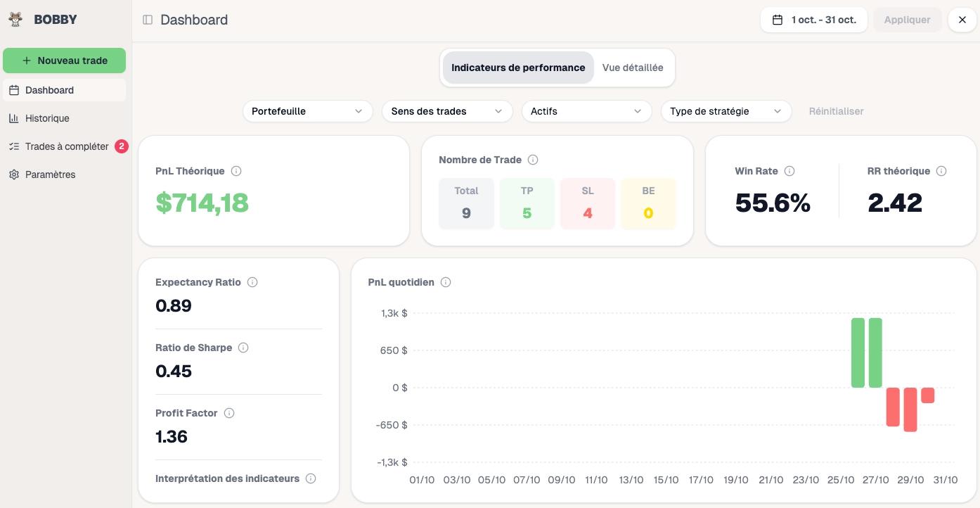Viewport: 980px width, 508px height.
Task: Click the Ratio de Sharpe info icon
Action: click(243, 348)
